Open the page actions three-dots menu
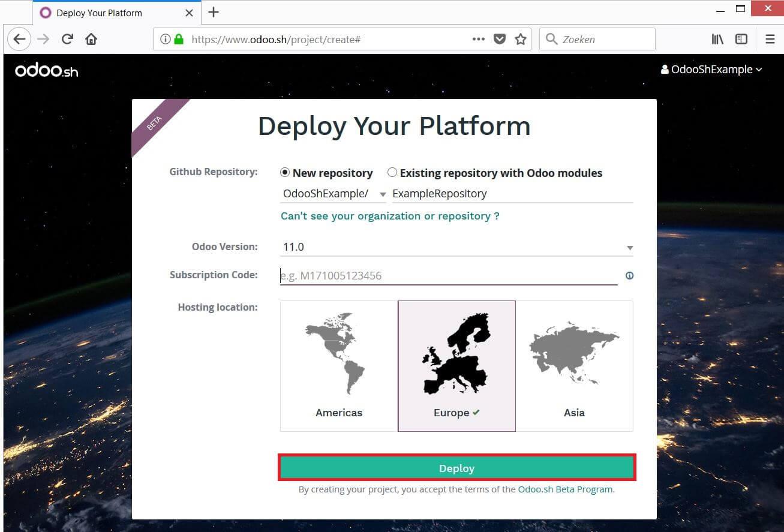This screenshot has height=532, width=784. [478, 39]
